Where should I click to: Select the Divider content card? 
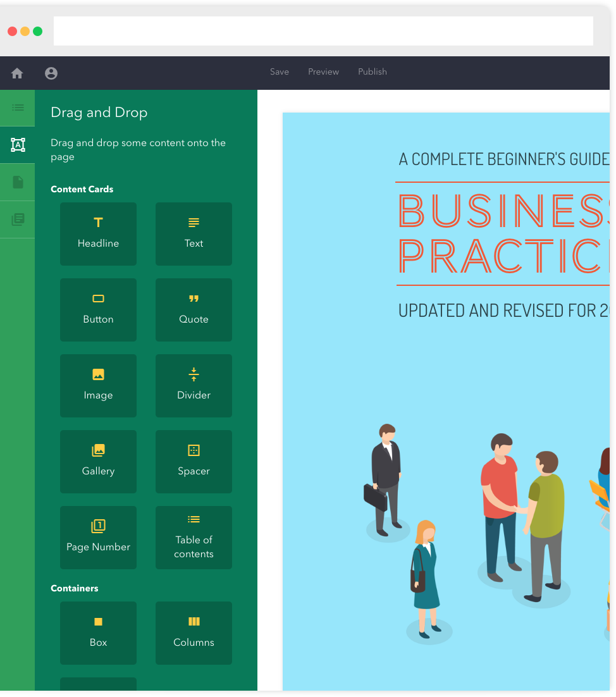tap(194, 385)
